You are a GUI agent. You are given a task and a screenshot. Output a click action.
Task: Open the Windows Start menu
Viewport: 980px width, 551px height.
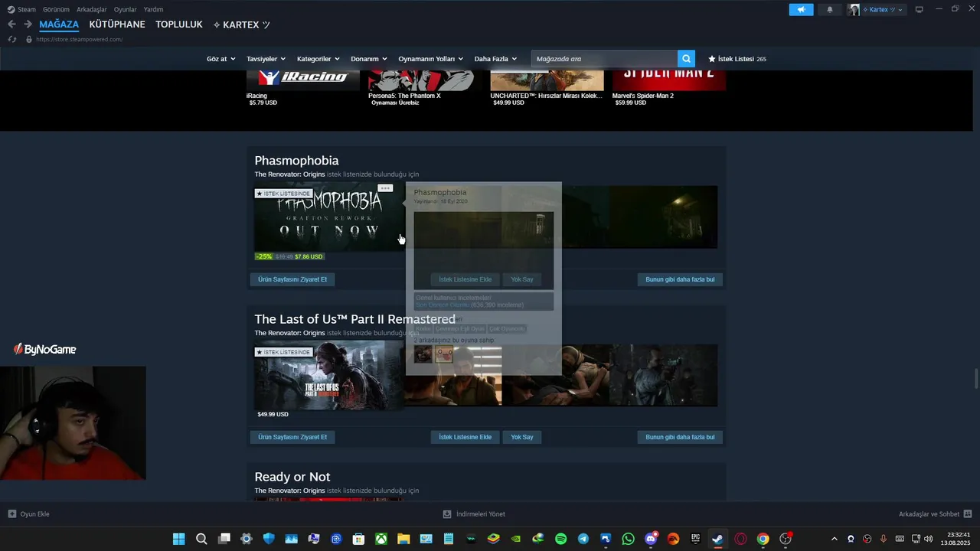(179, 539)
